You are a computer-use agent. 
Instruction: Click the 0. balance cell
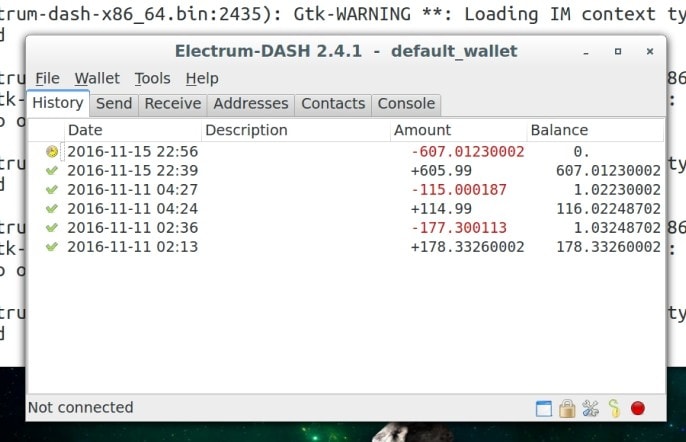tap(581, 152)
